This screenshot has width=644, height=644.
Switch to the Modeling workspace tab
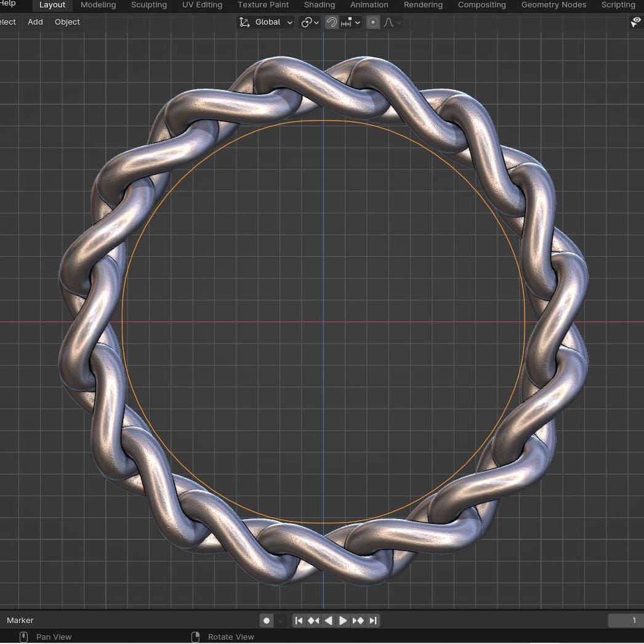[98, 5]
